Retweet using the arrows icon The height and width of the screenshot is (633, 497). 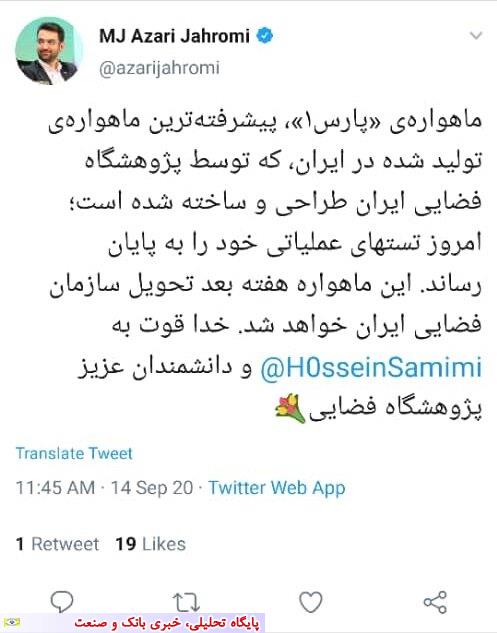186,602
